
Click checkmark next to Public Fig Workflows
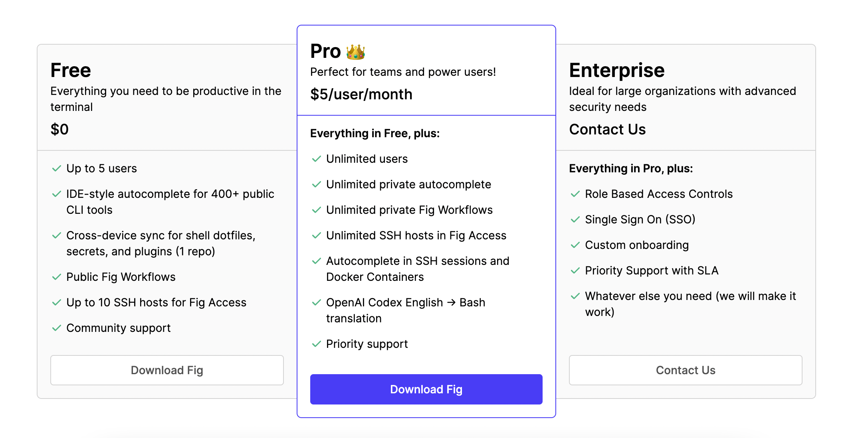56,277
